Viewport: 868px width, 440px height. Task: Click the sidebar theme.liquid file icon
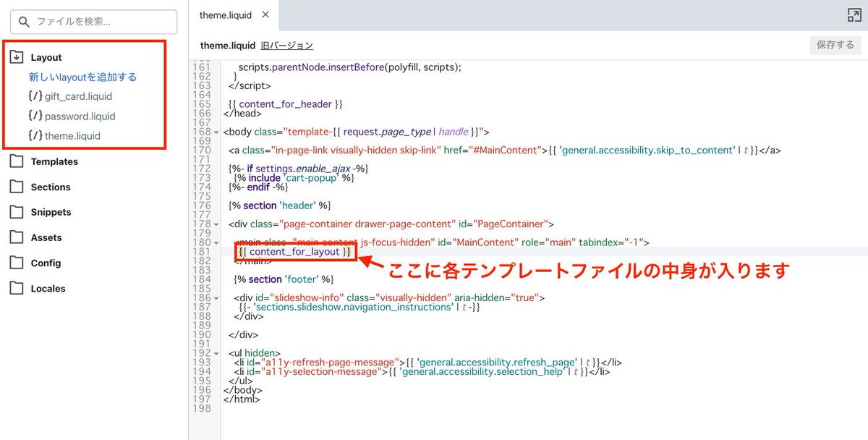[35, 135]
